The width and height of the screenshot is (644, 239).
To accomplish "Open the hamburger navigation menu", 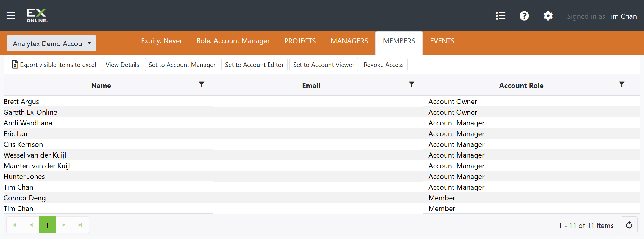I will [11, 16].
